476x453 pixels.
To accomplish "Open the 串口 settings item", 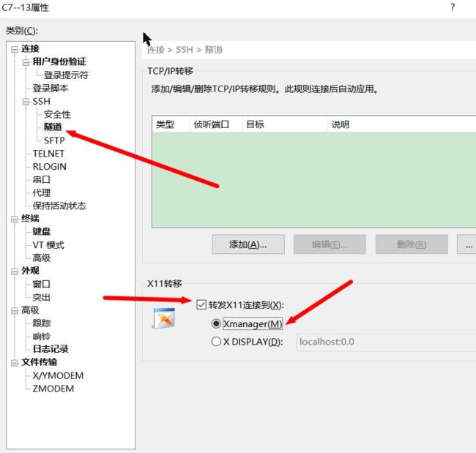I will pyautogui.click(x=41, y=179).
